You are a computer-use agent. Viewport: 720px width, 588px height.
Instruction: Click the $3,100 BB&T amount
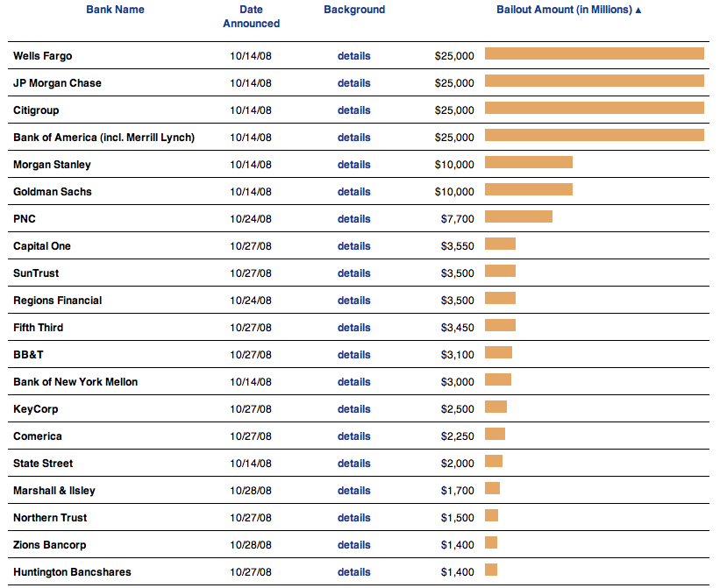click(x=458, y=355)
